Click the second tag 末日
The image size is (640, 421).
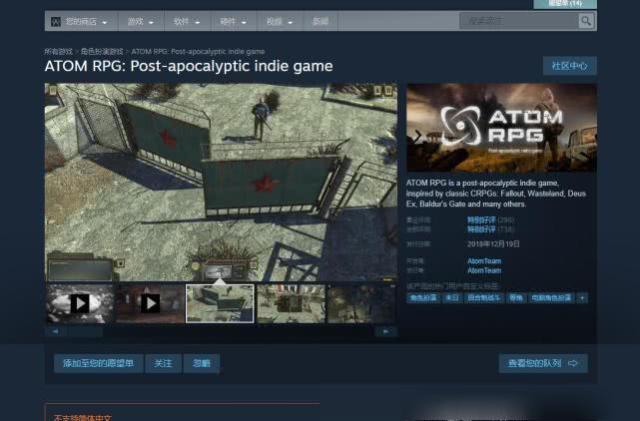[452, 298]
